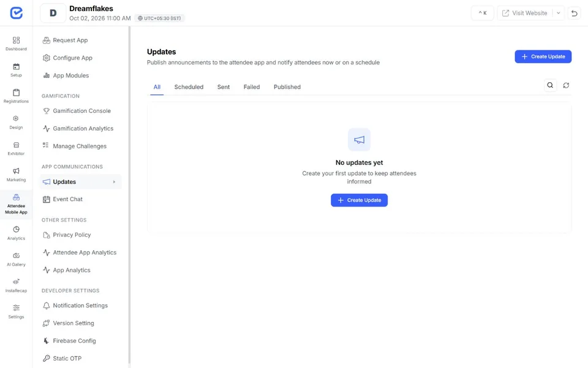Open Gamification Console

[x=81, y=111]
